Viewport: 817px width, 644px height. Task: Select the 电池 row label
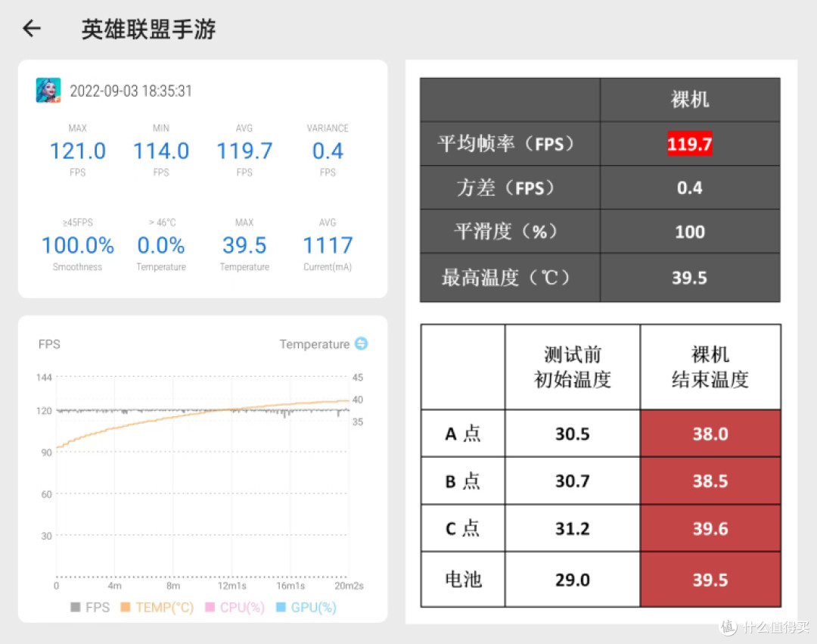463,580
